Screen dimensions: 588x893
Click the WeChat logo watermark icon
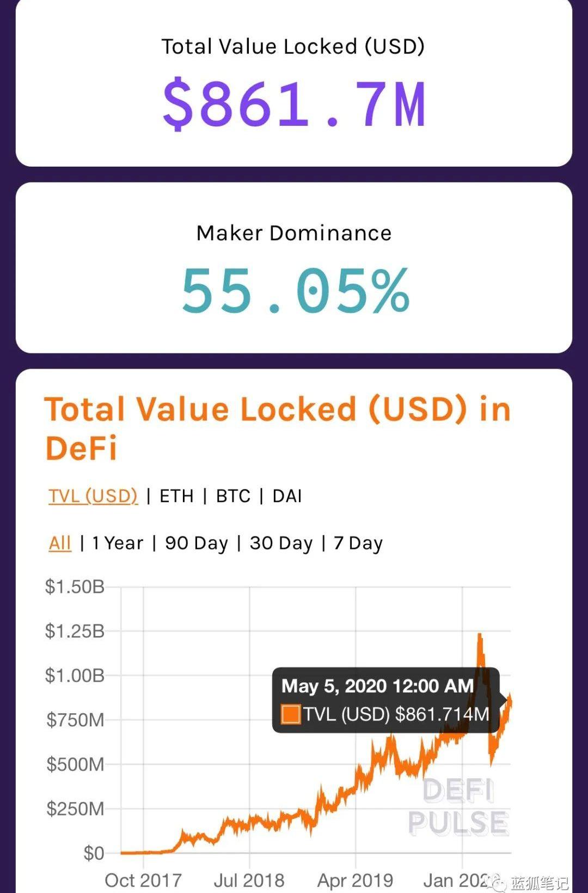pyautogui.click(x=497, y=882)
